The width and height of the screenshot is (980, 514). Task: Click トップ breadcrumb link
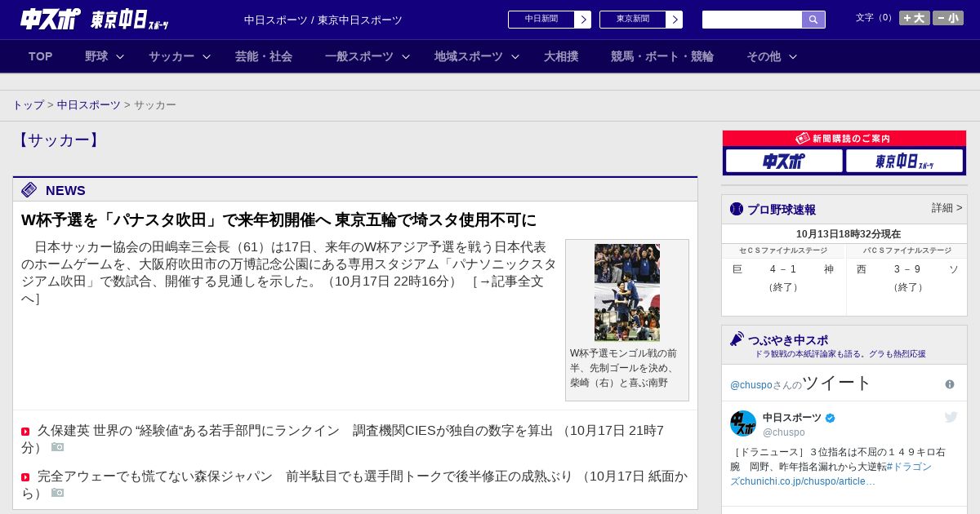[x=29, y=105]
